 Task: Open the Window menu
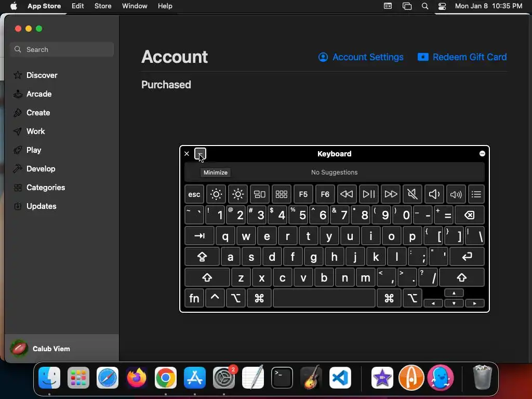135,6
